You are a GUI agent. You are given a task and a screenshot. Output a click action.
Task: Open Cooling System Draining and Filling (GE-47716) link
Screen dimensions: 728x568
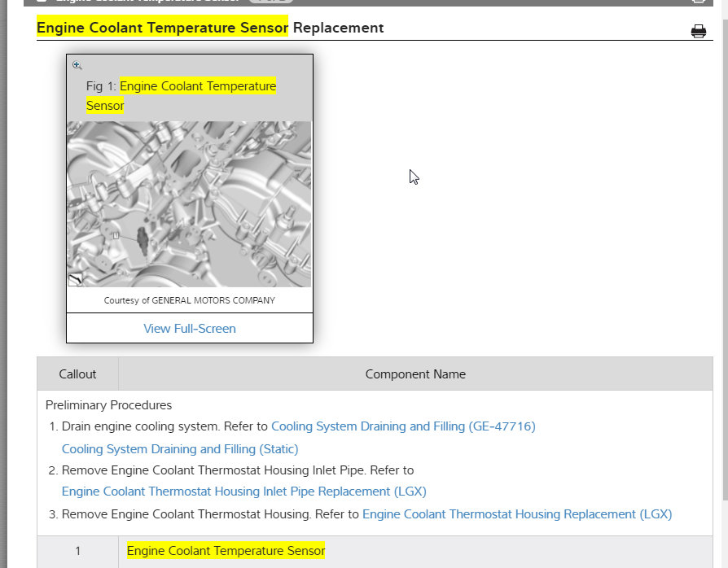(403, 426)
